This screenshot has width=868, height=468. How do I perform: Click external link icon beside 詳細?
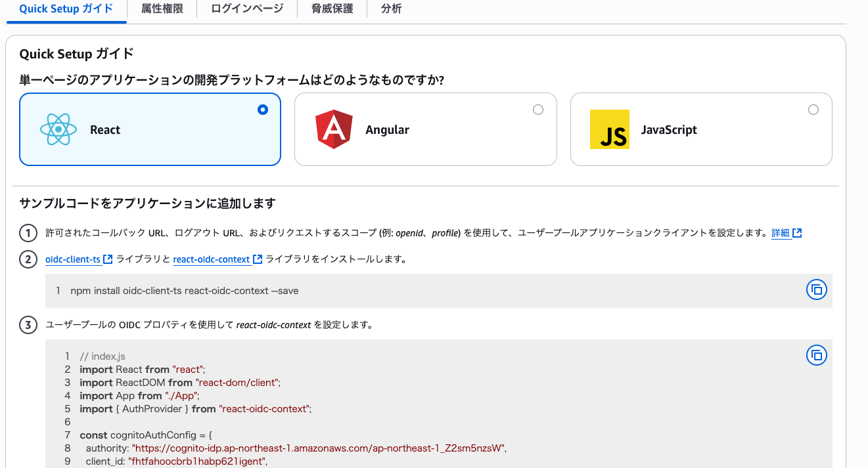pyautogui.click(x=797, y=233)
